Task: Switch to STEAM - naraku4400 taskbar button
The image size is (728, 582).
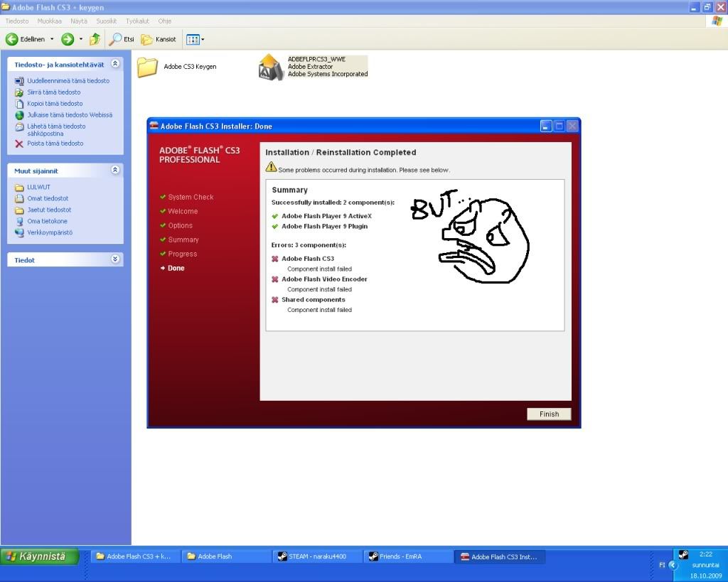Action: click(317, 556)
